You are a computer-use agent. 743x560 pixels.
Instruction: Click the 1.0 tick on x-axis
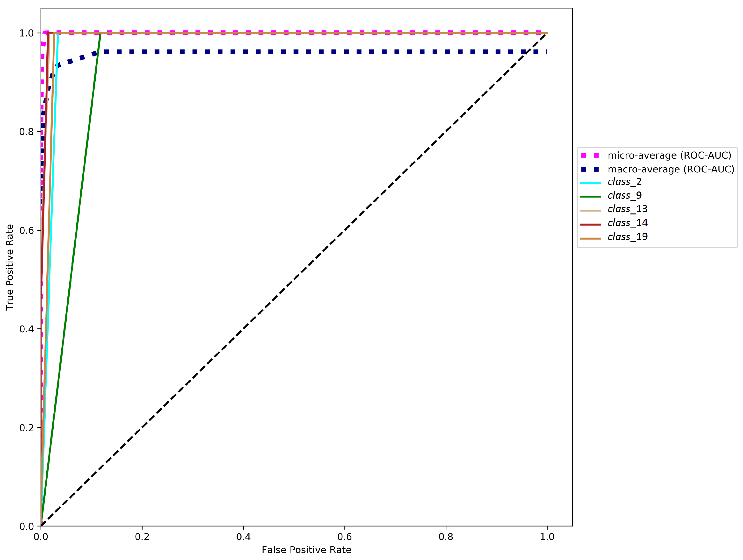point(547,537)
